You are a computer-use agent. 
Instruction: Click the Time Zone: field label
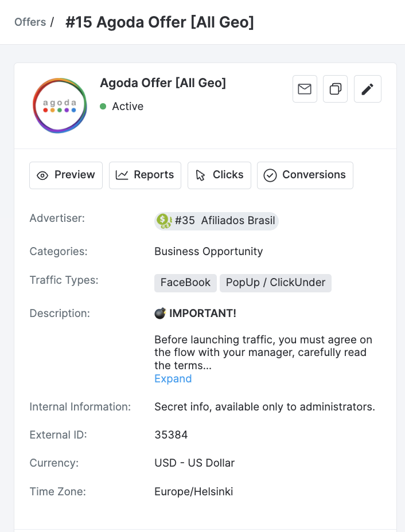[x=58, y=492]
